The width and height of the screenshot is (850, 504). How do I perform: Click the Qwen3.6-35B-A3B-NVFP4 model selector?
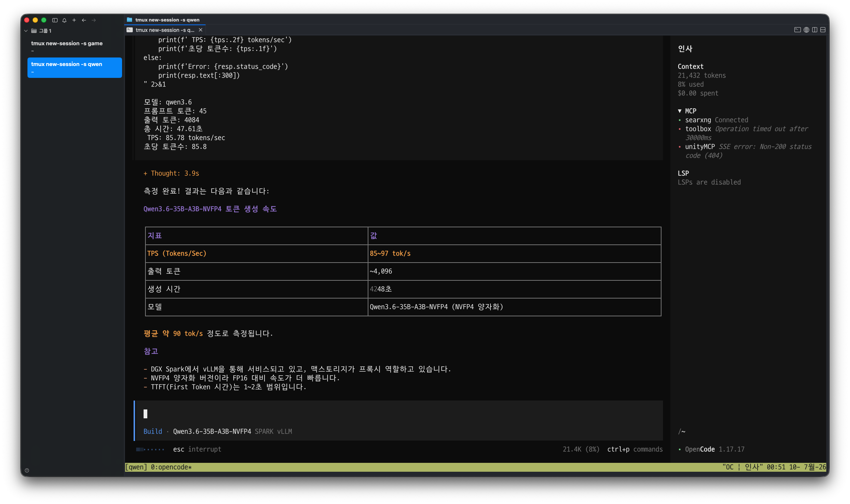(212, 431)
